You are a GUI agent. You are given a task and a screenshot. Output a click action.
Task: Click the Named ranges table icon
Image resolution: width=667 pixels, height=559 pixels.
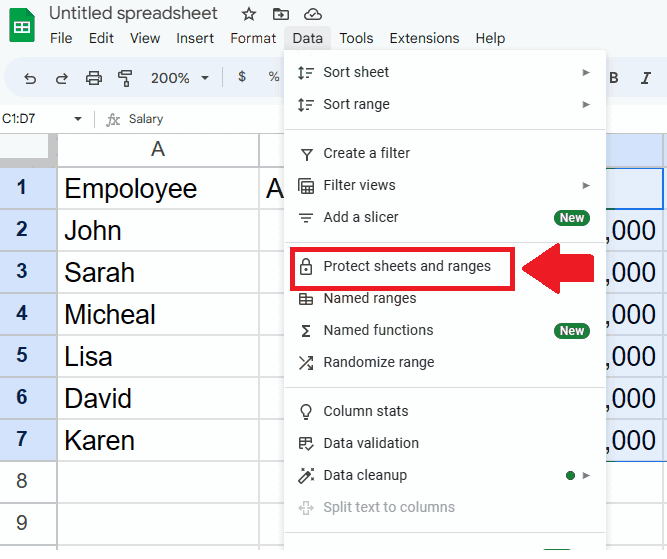[x=306, y=299]
